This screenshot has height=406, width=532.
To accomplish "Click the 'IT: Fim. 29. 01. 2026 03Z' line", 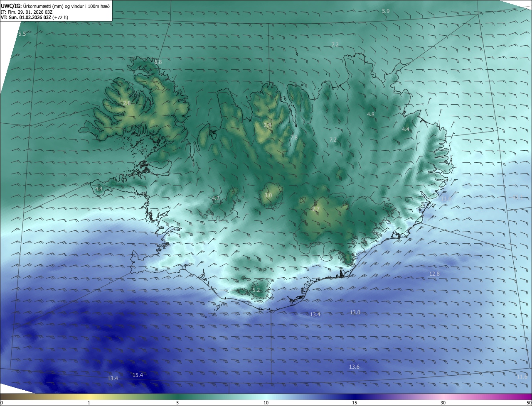I will (27, 12).
